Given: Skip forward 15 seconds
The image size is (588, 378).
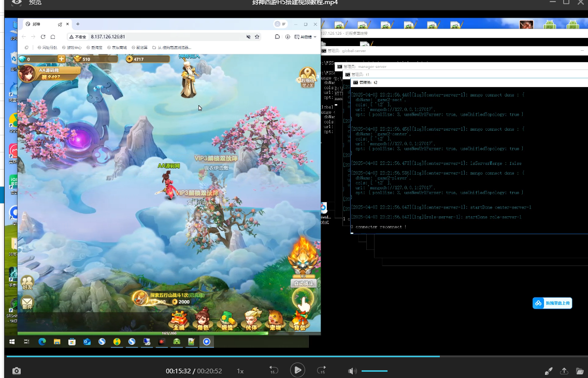Looking at the screenshot, I should [321, 370].
